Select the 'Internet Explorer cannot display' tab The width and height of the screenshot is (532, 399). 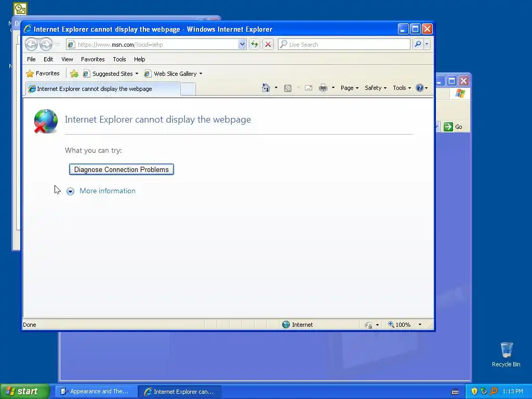102,89
